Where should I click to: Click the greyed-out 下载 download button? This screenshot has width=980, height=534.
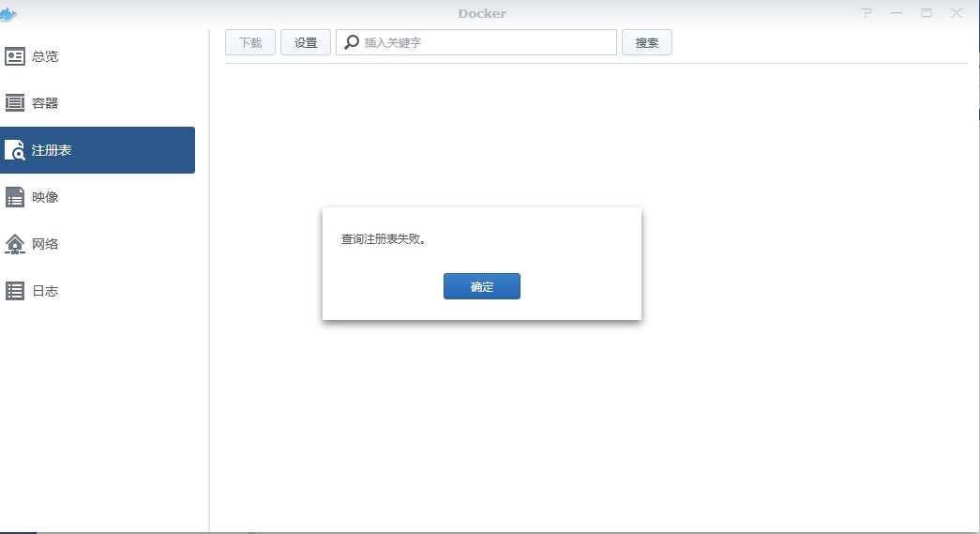coord(250,42)
